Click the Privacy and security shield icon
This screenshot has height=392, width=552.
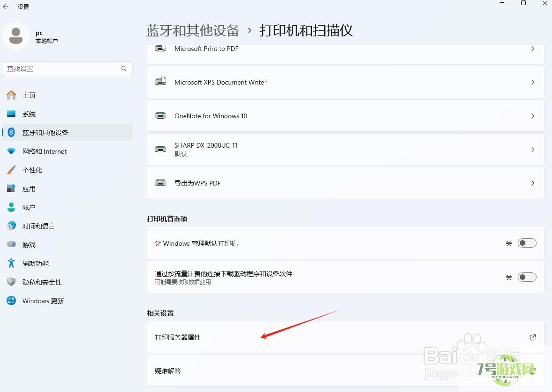(11, 282)
